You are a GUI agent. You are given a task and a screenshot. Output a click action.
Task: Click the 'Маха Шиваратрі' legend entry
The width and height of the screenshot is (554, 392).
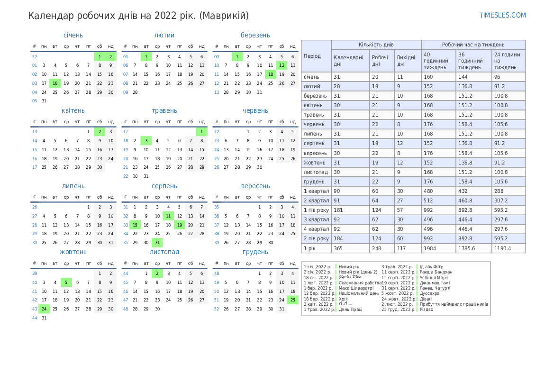(356, 288)
